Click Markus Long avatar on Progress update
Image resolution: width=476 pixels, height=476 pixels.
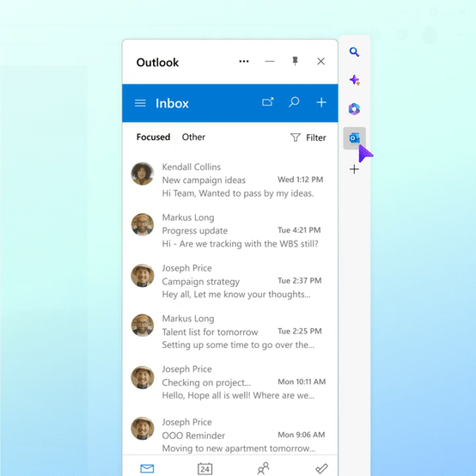point(143,224)
